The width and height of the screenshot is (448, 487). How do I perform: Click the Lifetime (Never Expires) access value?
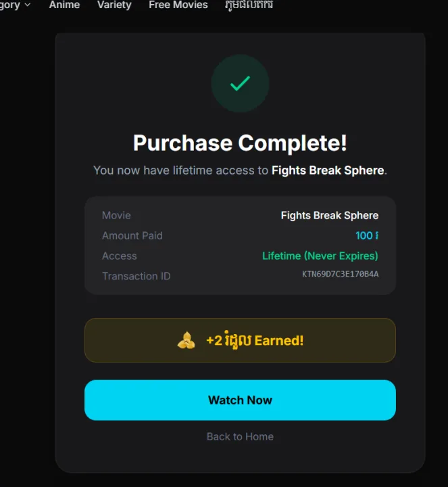tap(320, 256)
